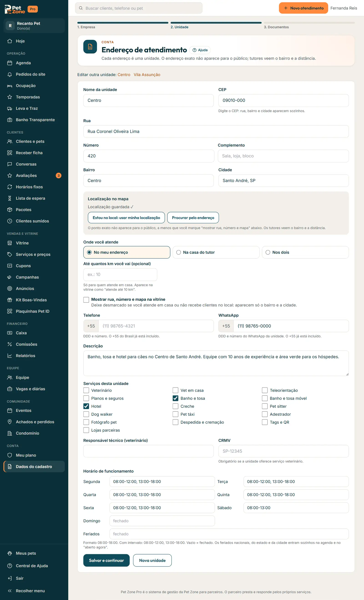Open Banho Transparente camera icon
This screenshot has height=600, width=364.
pyautogui.click(x=10, y=120)
